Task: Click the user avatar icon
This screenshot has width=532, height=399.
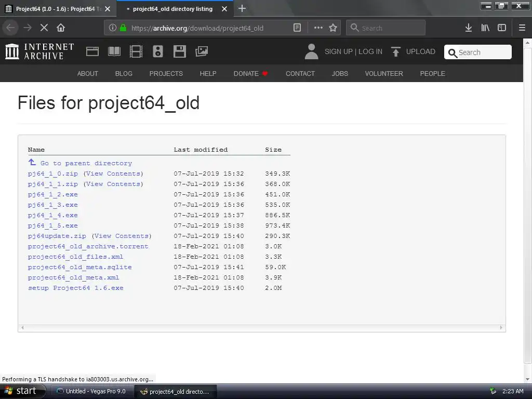Action: pos(312,51)
